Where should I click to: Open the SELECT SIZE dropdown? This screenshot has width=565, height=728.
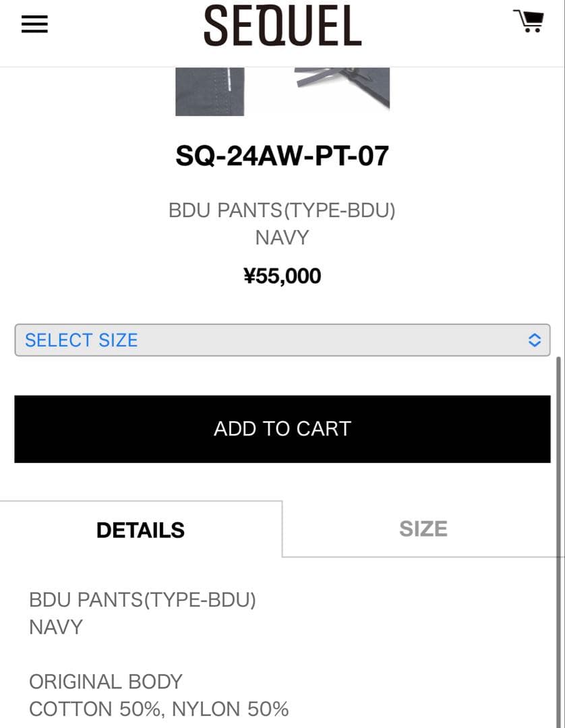270,340
